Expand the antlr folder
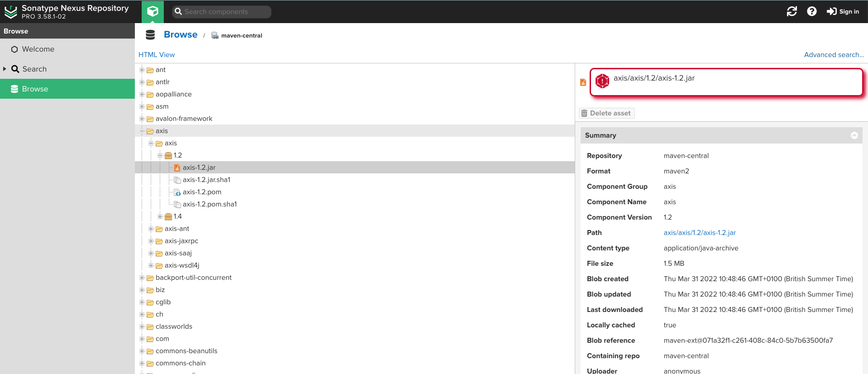The height and width of the screenshot is (374, 868). coord(142,82)
